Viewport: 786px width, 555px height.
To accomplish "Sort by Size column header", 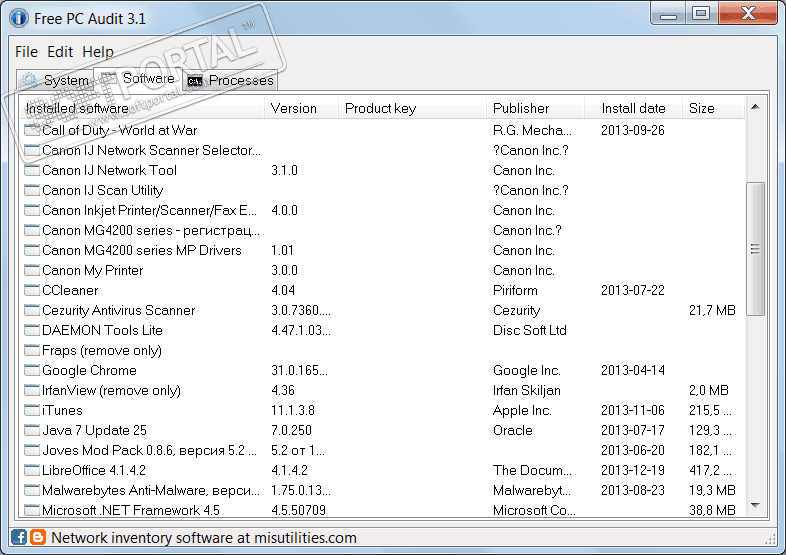I will pyautogui.click(x=713, y=108).
